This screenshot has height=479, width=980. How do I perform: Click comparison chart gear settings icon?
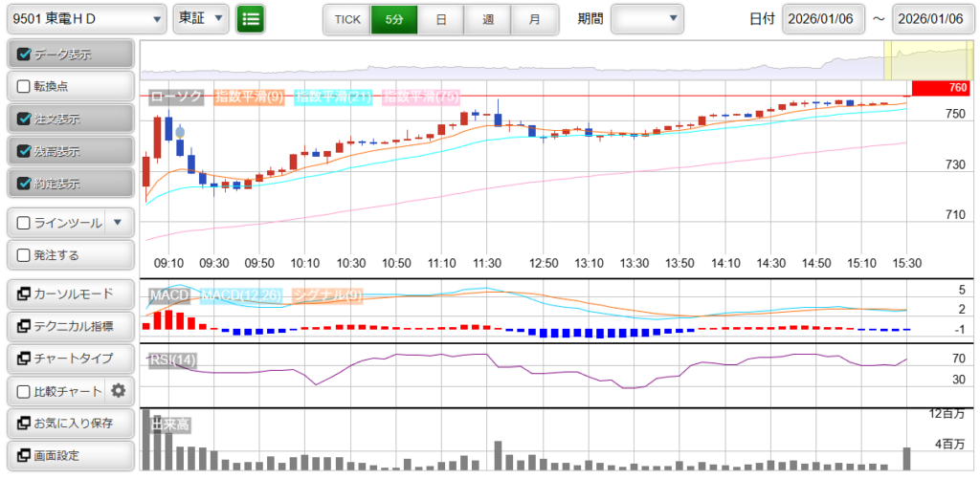pyautogui.click(x=119, y=391)
